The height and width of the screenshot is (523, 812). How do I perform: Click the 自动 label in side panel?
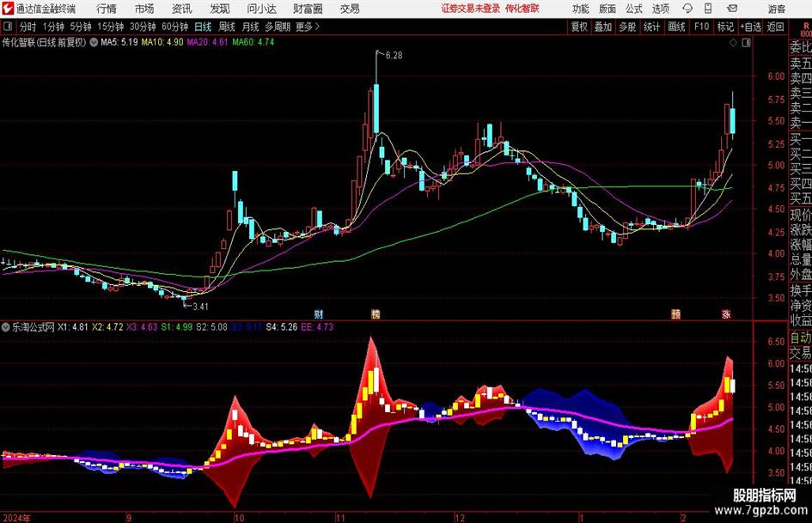click(801, 338)
